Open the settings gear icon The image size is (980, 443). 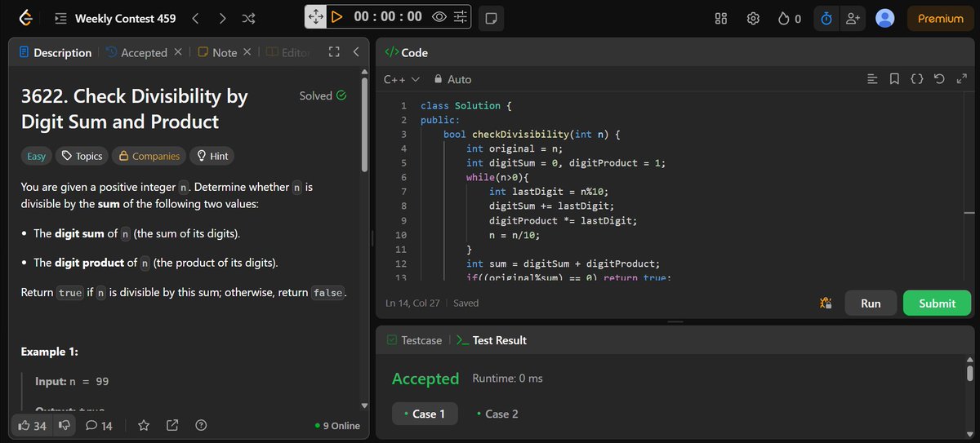[753, 18]
